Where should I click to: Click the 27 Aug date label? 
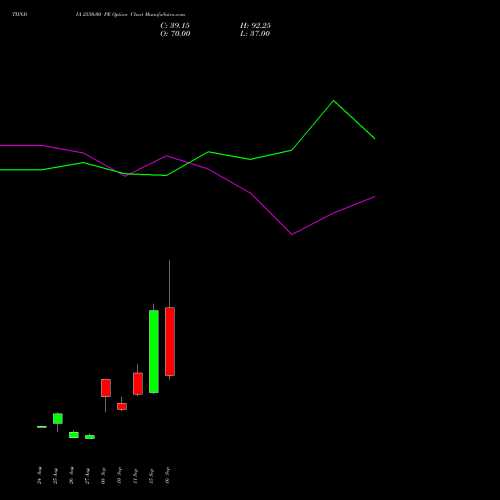[x=87, y=475]
